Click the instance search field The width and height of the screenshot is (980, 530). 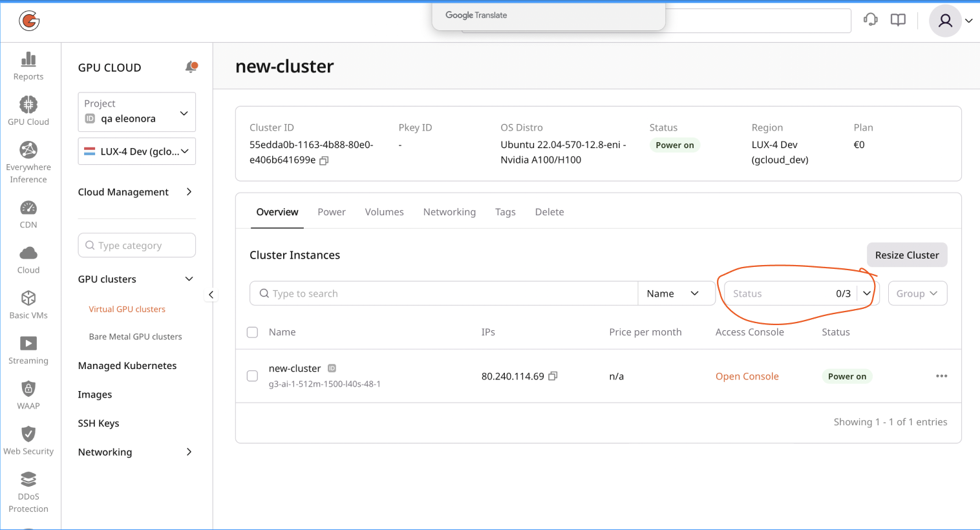point(444,293)
